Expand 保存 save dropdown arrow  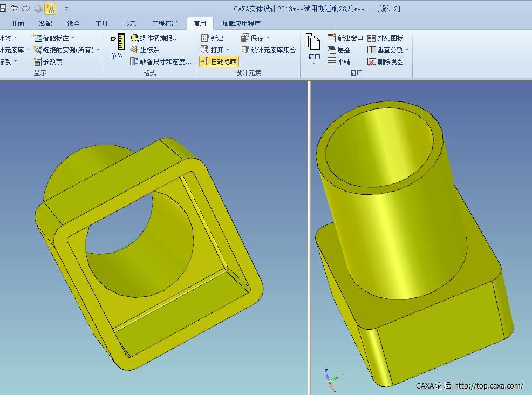point(268,38)
